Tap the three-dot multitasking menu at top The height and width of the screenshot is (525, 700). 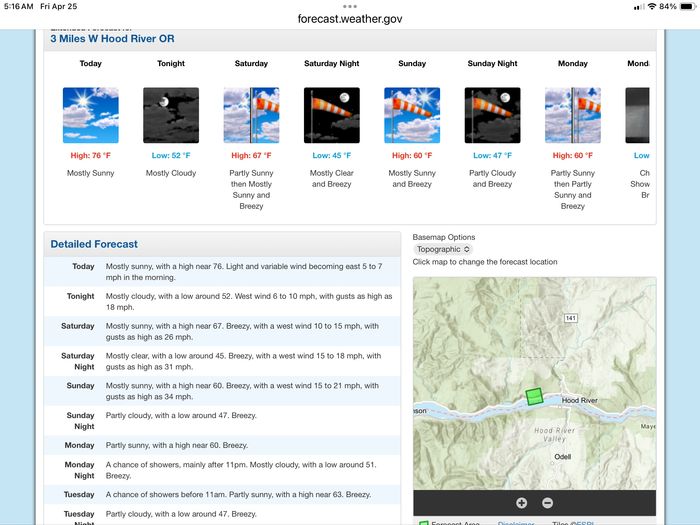349,6
